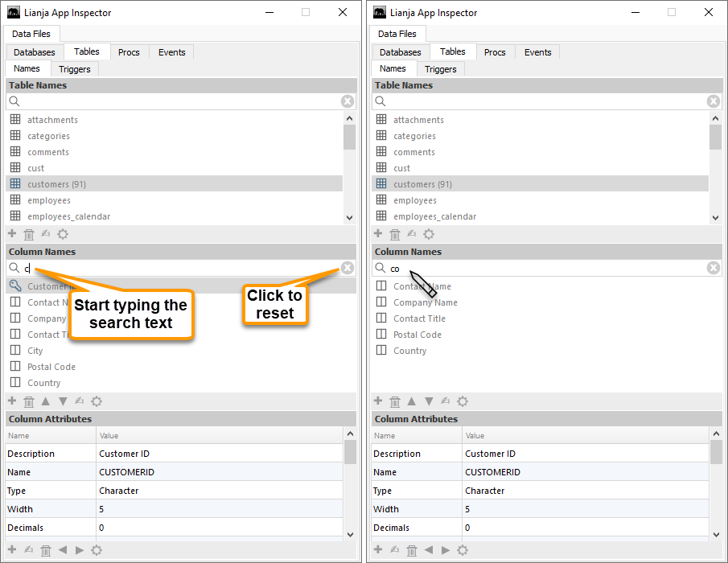The width and height of the screenshot is (728, 563).
Task: Click the column settings gear icon in right window
Action: (x=463, y=401)
